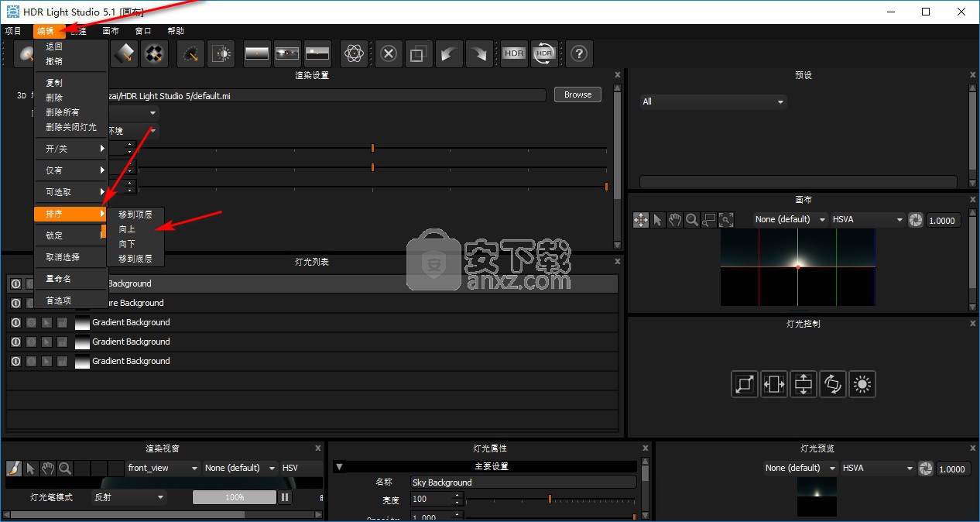980x522 pixels.
Task: Select the move tool in canvas panel
Action: 641,220
